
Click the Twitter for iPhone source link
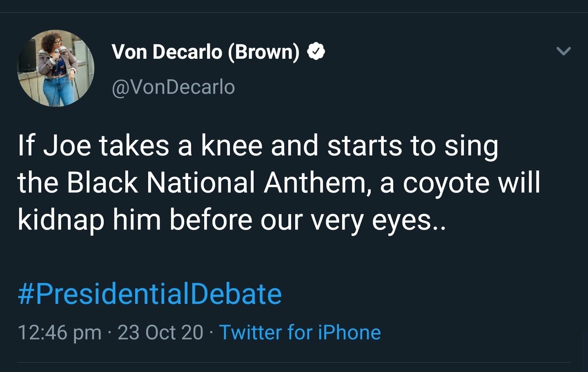point(300,332)
